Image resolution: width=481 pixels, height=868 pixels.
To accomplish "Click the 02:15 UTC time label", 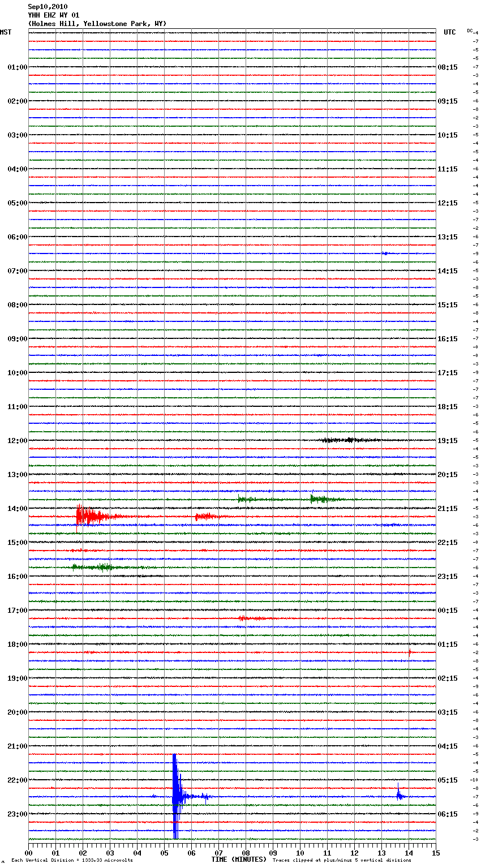I will tap(448, 678).
